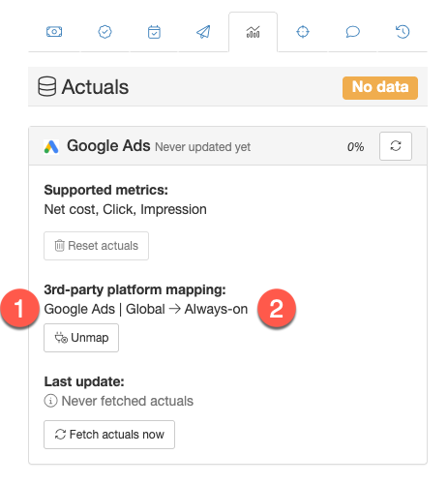Open the approval checkmark badge tab
This screenshot has height=485, width=448.
click(x=105, y=32)
